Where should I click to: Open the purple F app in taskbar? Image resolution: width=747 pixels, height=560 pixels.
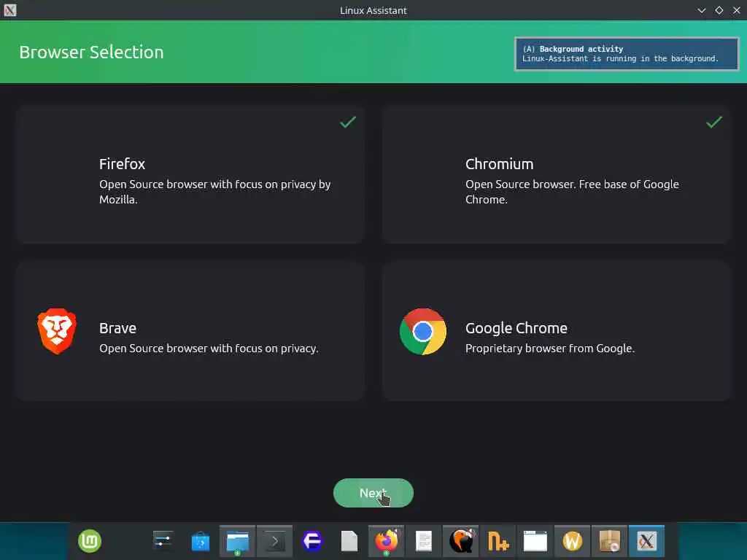pos(312,542)
